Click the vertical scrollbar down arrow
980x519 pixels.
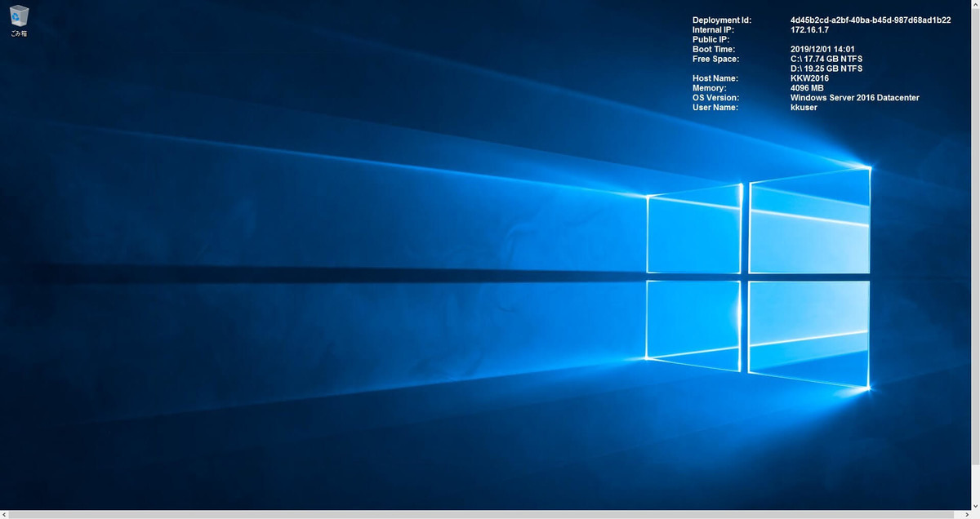pyautogui.click(x=975, y=506)
